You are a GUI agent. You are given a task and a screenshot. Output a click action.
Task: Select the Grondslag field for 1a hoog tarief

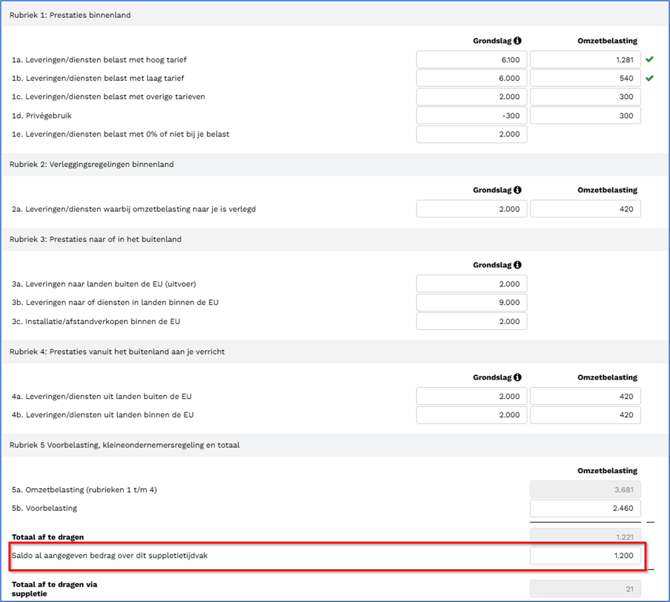coord(471,60)
